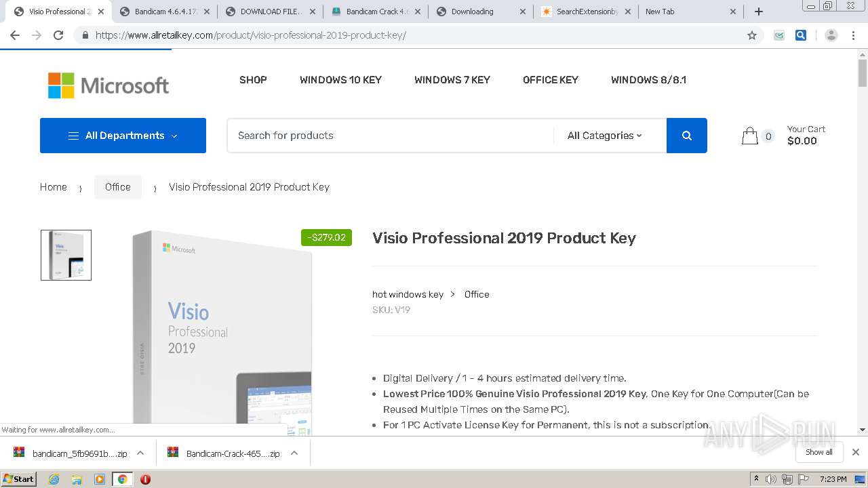This screenshot has height=488, width=868.
Task: Click the Microsoft logo
Action: 108,85
